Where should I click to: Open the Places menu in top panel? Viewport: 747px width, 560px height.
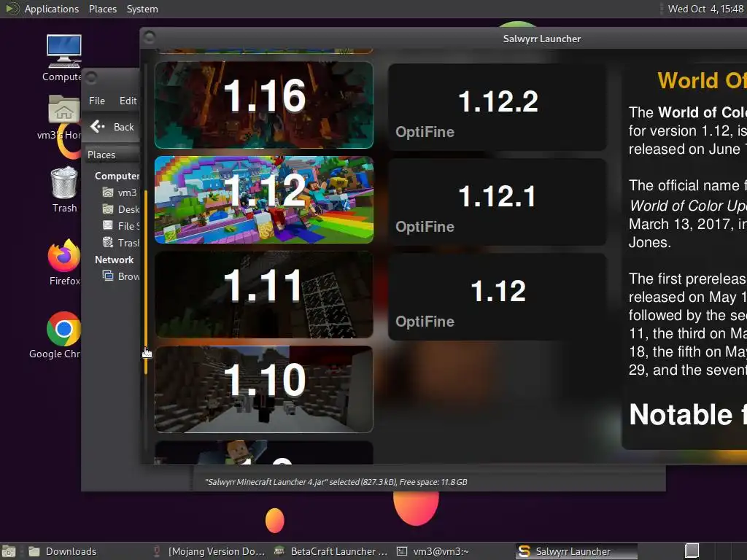(102, 9)
